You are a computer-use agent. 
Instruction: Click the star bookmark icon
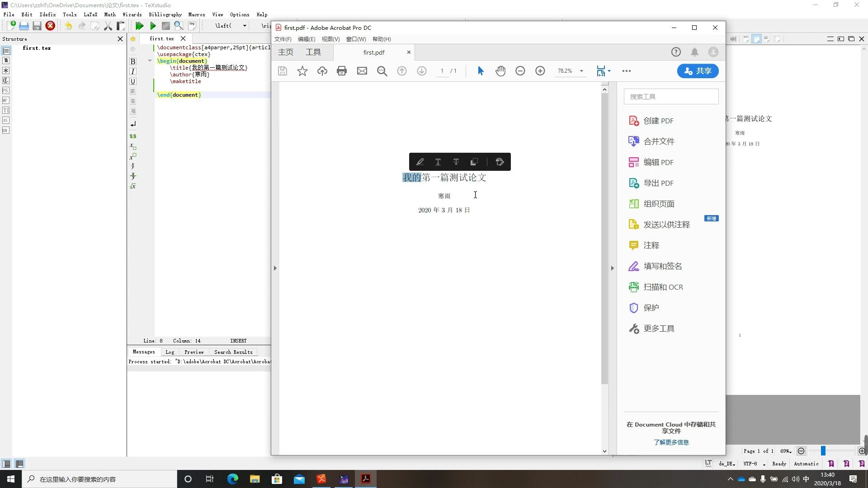click(302, 71)
